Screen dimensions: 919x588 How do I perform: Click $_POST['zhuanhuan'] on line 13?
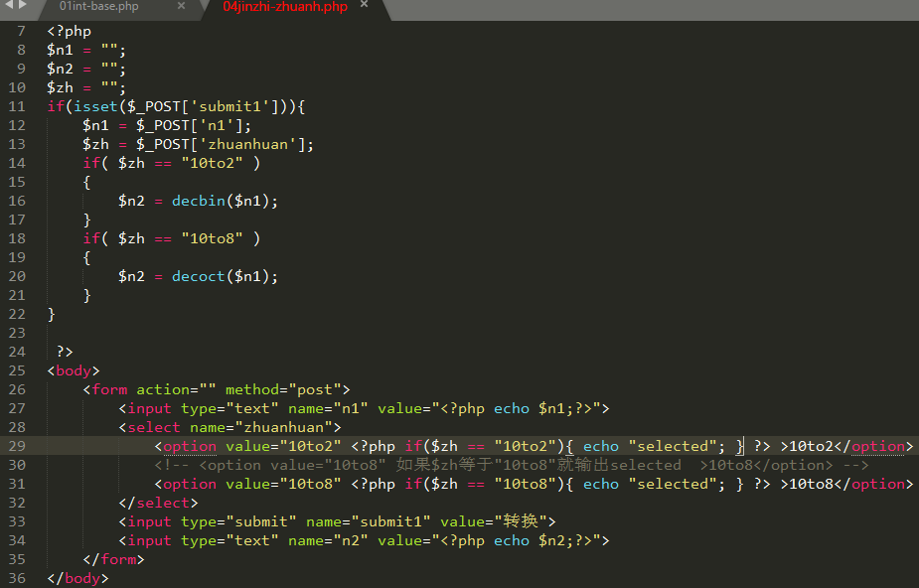click(221, 144)
